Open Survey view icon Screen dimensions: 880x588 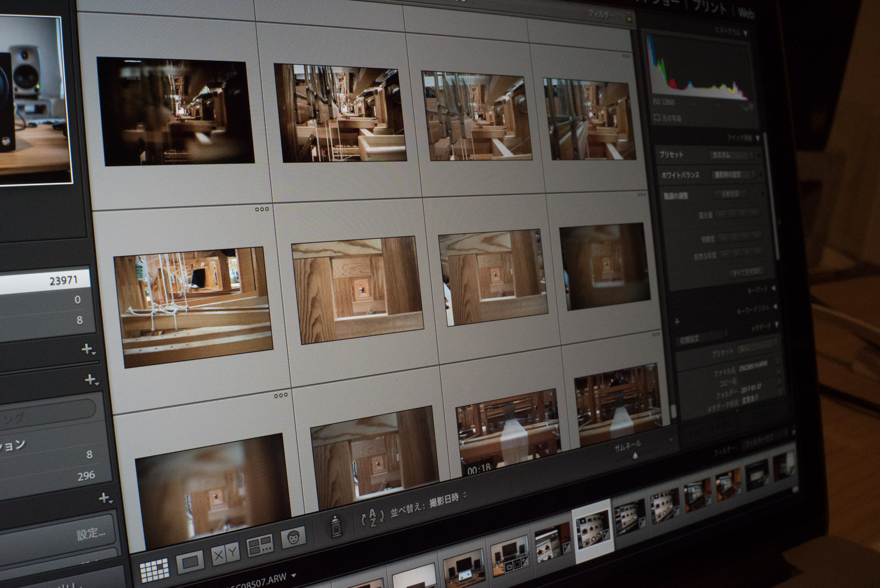pos(260,545)
